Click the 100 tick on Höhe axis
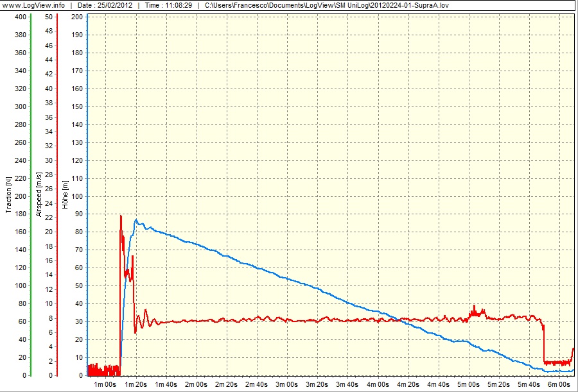 coord(76,196)
